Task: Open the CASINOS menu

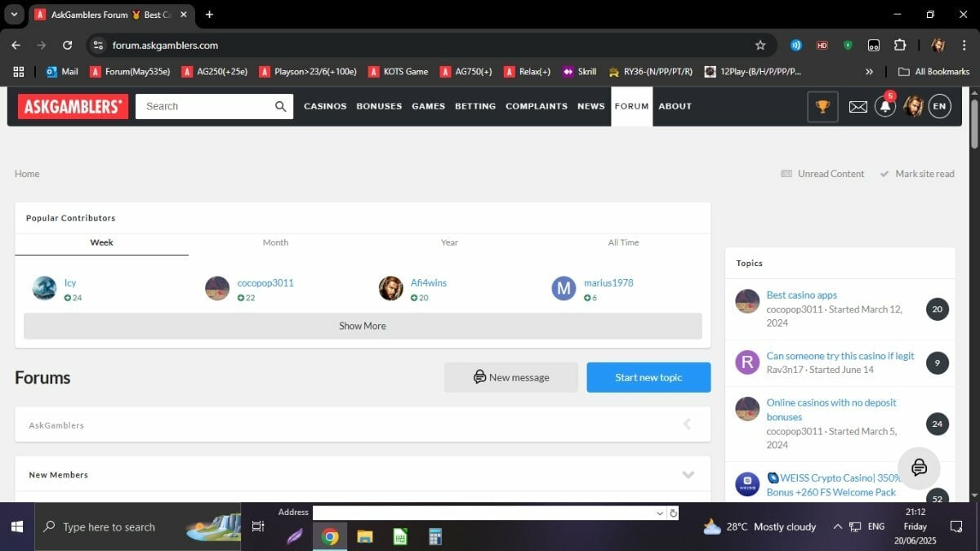Action: (x=325, y=106)
